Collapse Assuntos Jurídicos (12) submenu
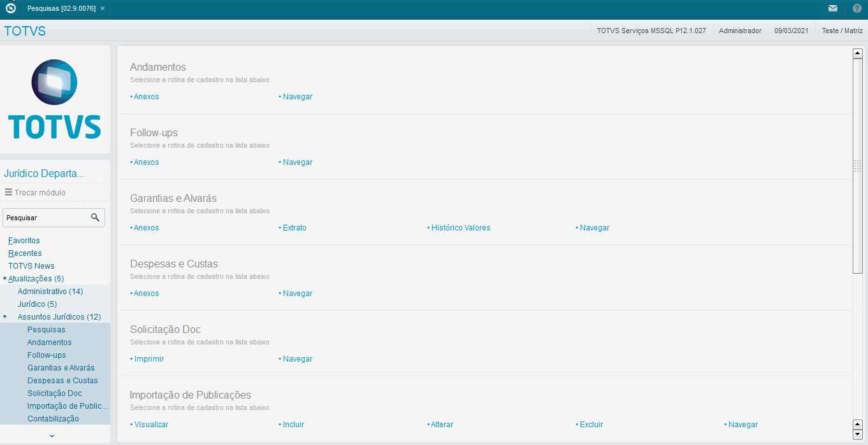 [x=59, y=317]
